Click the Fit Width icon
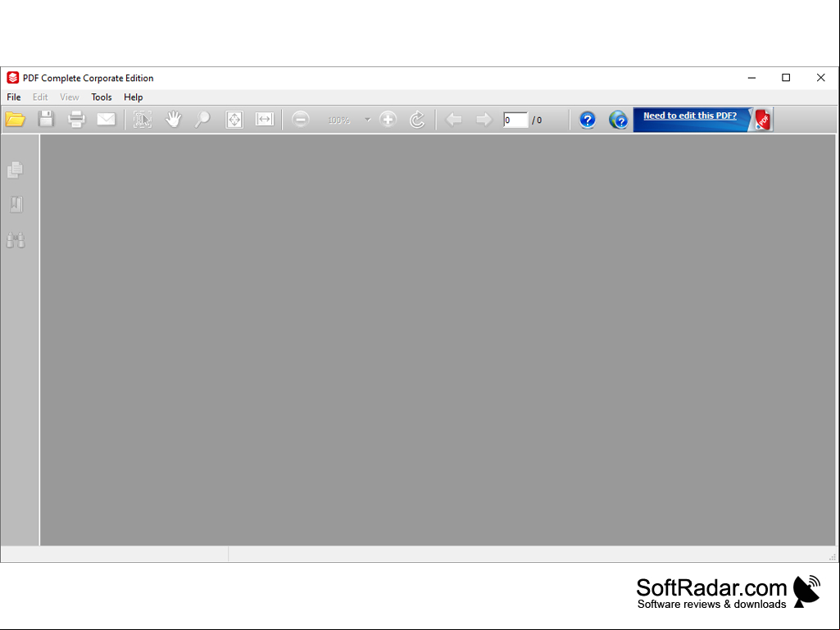The width and height of the screenshot is (840, 630). (265, 119)
